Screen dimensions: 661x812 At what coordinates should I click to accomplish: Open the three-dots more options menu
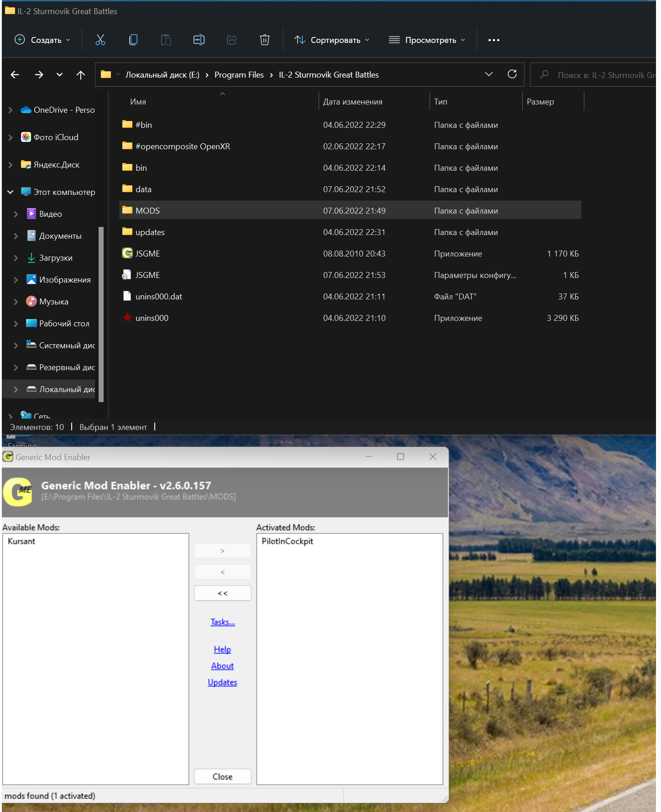point(494,40)
